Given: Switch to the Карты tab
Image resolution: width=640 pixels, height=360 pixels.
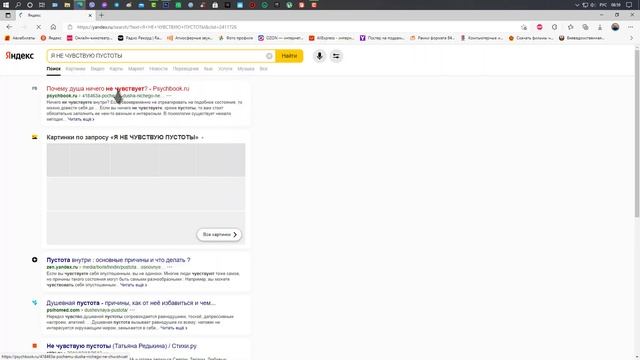Looking at the screenshot, I should [x=116, y=69].
